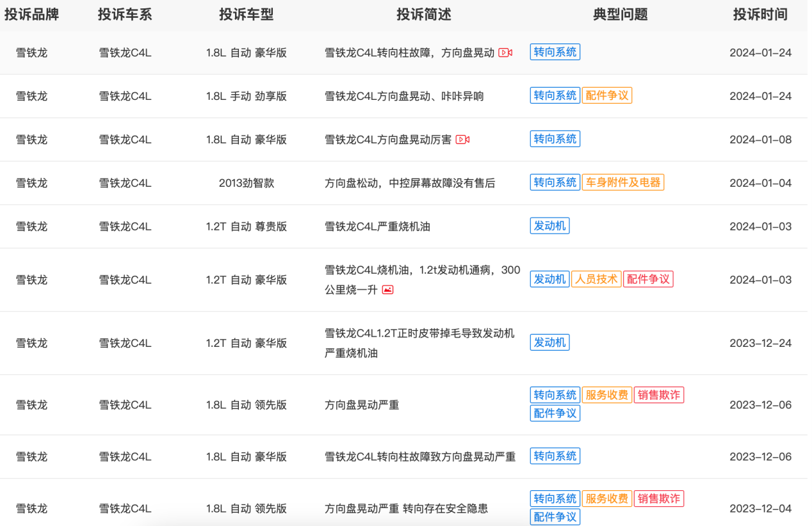Open complaint 雪铁龙C4L方向盘晃动、咔咔异响
812x526 pixels.
point(404,96)
